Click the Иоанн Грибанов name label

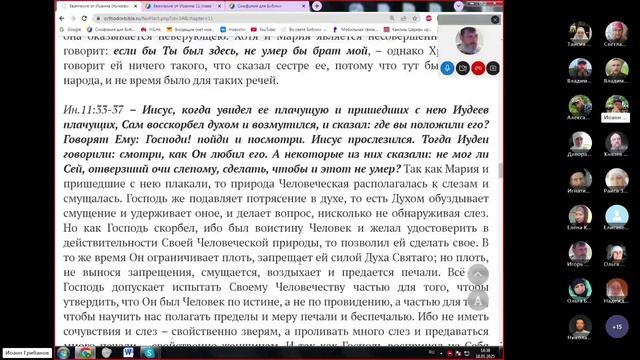pos(27,353)
